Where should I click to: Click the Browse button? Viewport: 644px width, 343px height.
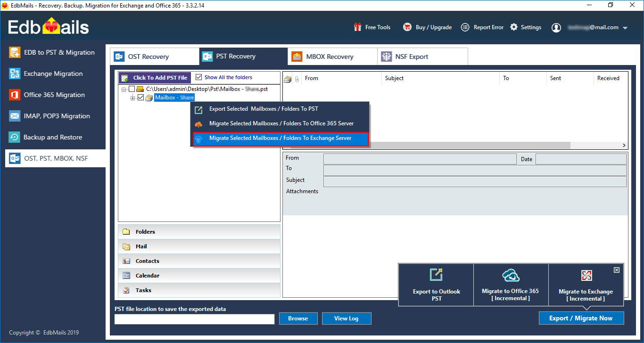click(298, 318)
